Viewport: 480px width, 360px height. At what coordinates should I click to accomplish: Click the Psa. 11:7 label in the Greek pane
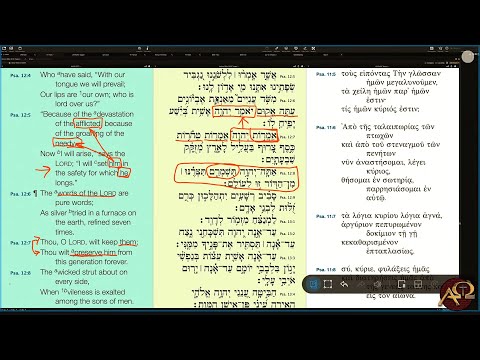[326, 216]
